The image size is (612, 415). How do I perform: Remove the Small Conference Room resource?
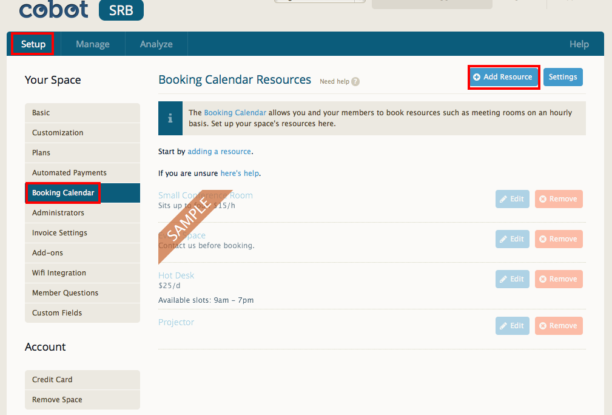(559, 199)
